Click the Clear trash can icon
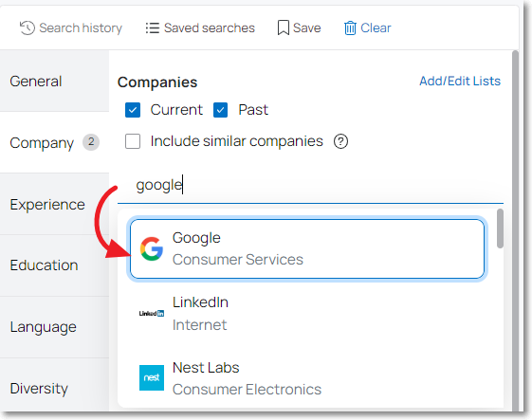 click(x=350, y=27)
